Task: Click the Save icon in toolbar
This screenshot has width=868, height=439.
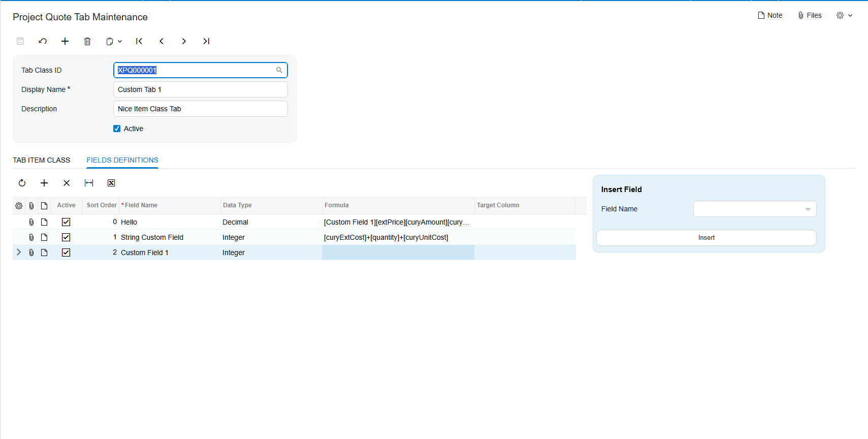Action: [x=20, y=41]
